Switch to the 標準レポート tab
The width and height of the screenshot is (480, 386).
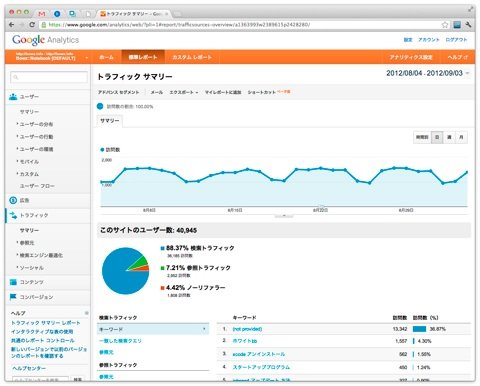click(x=143, y=57)
